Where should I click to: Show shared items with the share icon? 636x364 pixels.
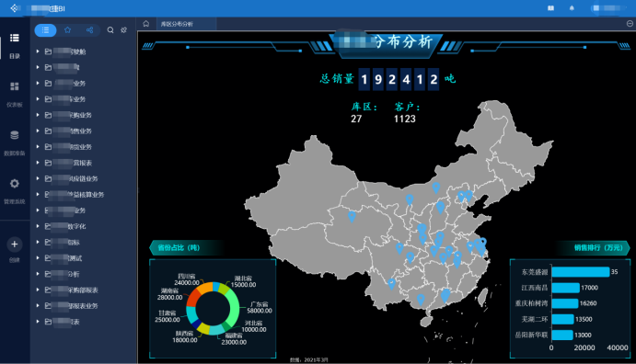[89, 30]
